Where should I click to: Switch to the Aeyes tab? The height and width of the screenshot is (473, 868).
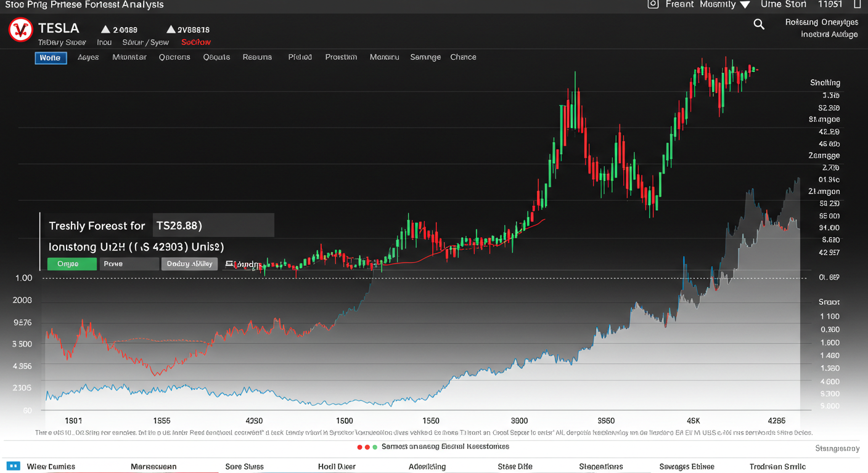click(88, 57)
